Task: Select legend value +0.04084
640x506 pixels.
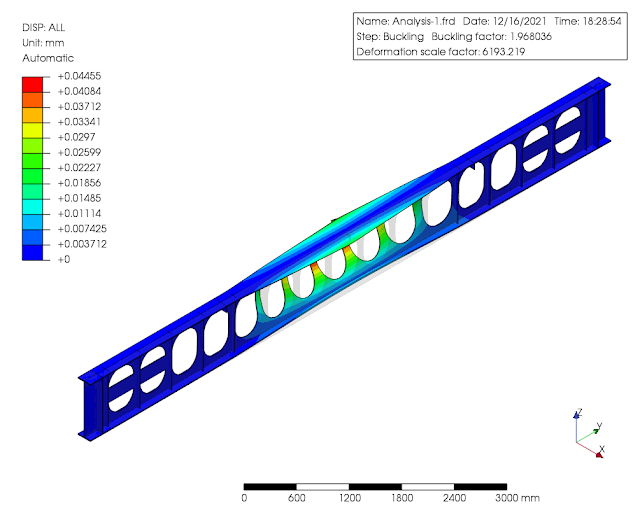Action: click(x=79, y=91)
